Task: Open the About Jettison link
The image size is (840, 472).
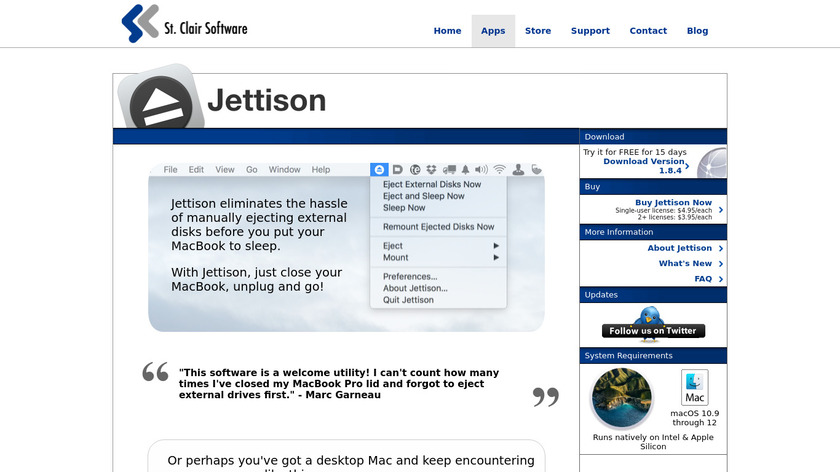Action: point(679,248)
